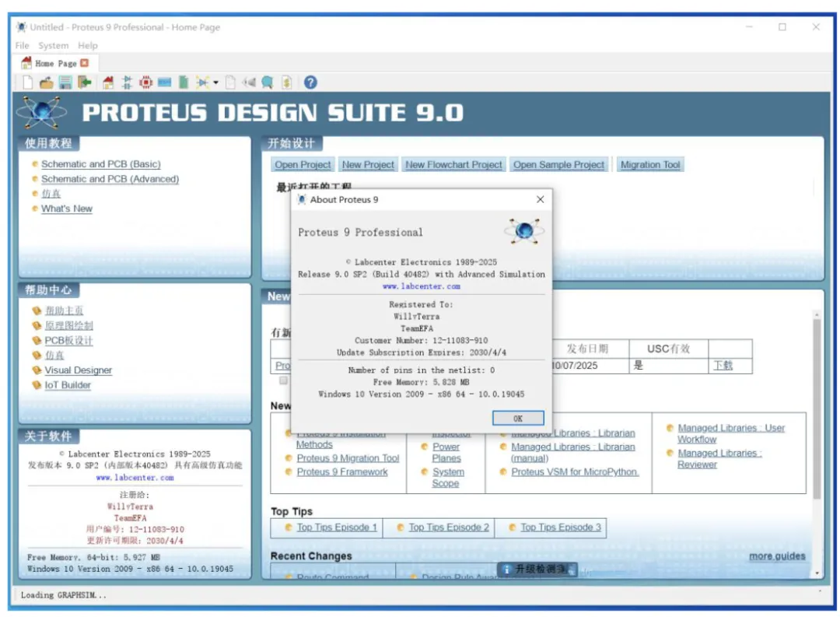Open Managed Libraries : Librarian (manual) link
Screen dimensions: 840x617
tap(572, 452)
